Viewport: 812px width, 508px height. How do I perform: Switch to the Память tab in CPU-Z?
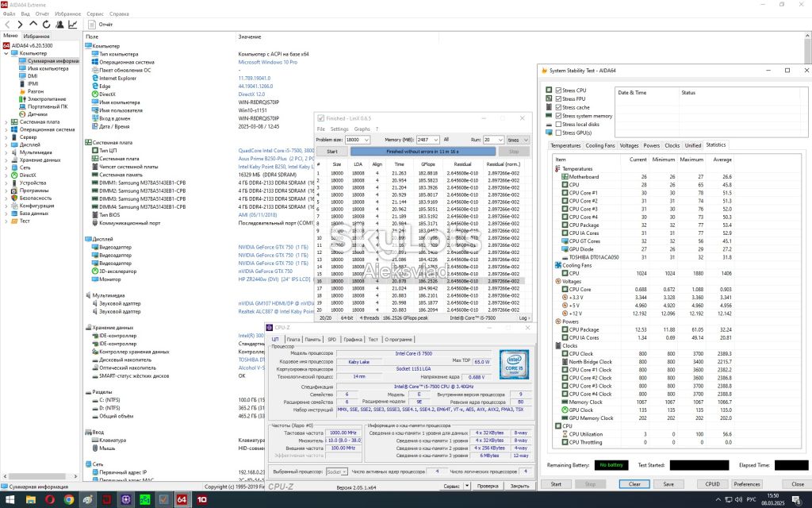pyautogui.click(x=312, y=340)
